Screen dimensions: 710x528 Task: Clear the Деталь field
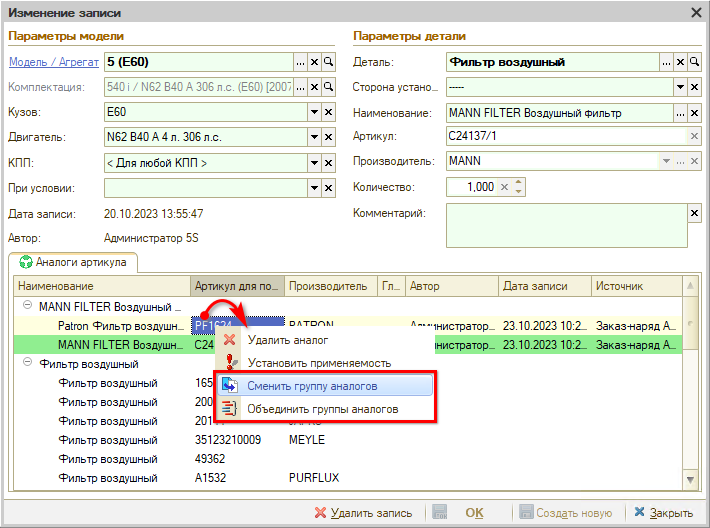pos(680,62)
